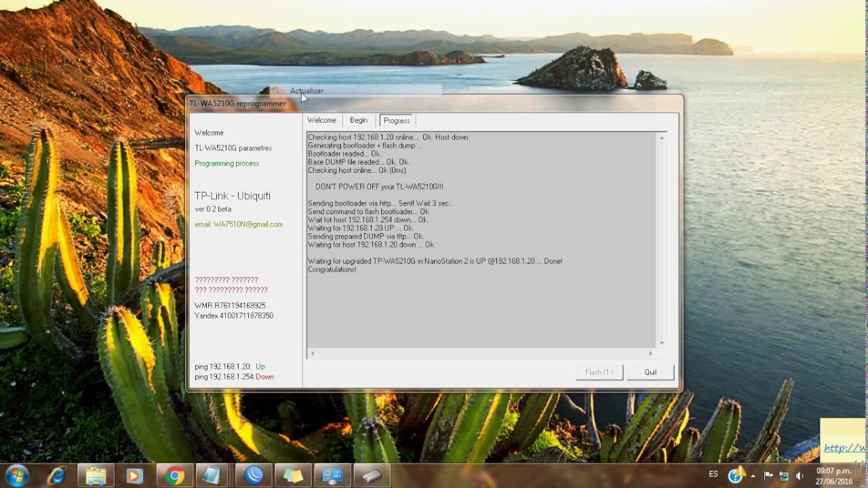
Task: Select the Progress tab
Action: click(397, 120)
